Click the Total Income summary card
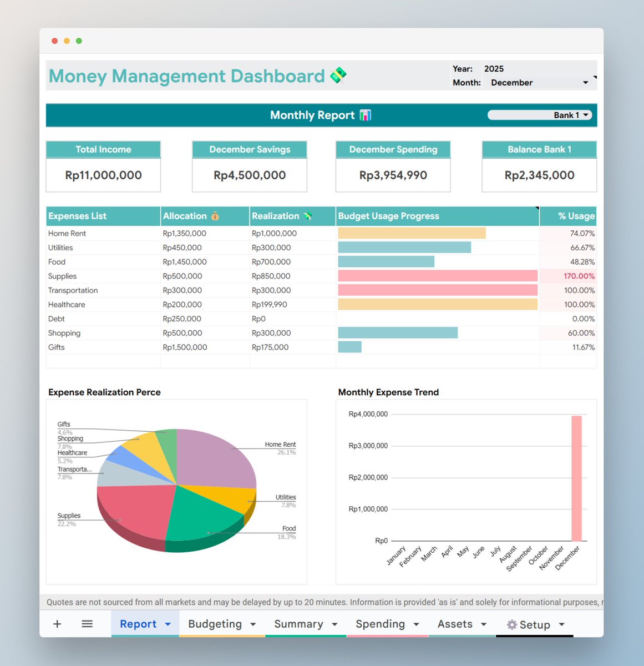644x666 pixels. coord(103,165)
